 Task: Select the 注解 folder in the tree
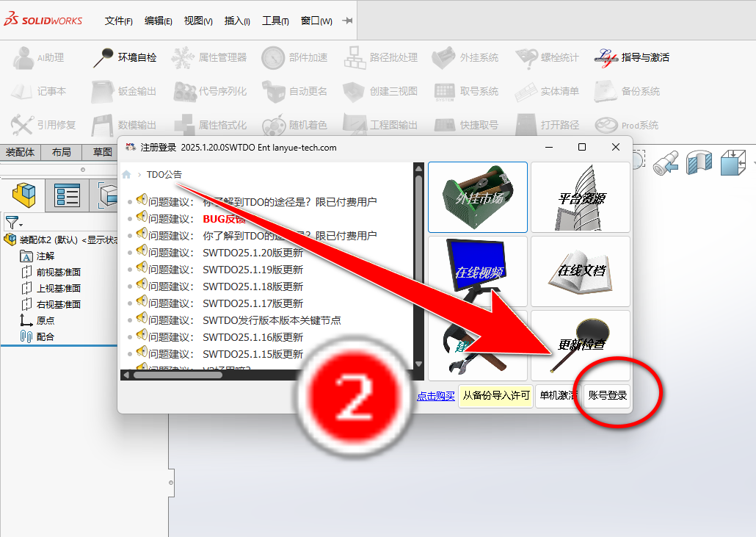tap(45, 256)
